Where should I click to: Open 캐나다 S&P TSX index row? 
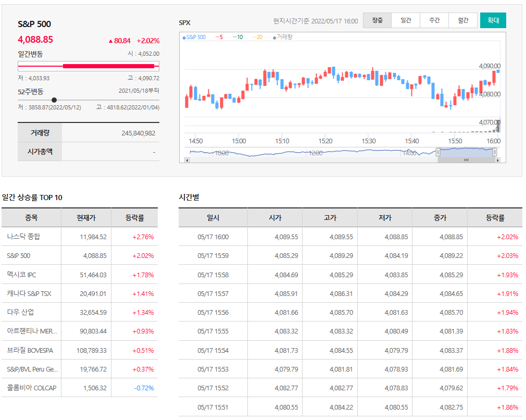coord(29,293)
